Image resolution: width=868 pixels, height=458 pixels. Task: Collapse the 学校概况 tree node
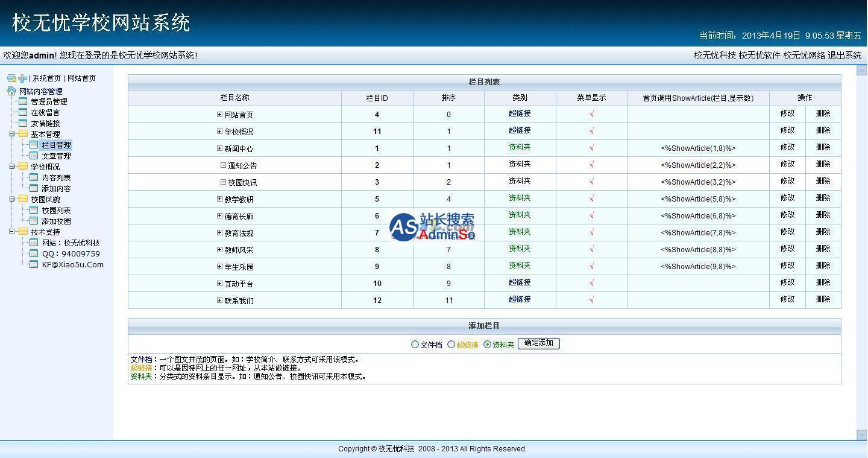point(11,167)
